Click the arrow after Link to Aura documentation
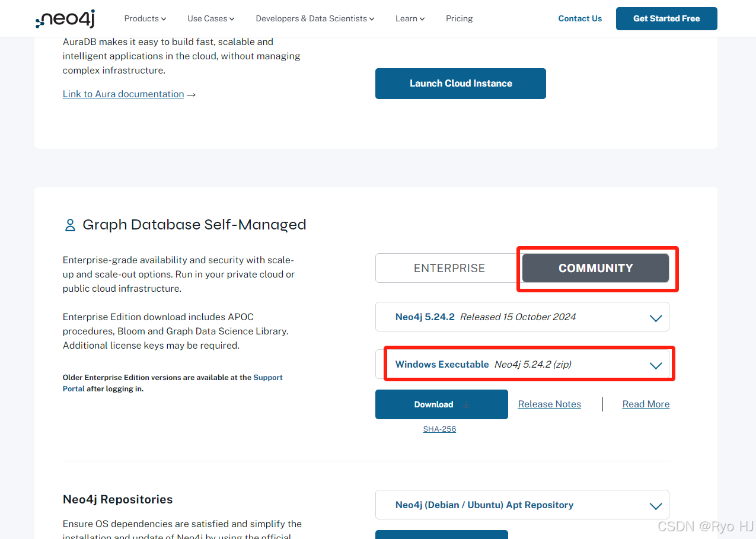Image resolution: width=756 pixels, height=539 pixels. pos(191,94)
